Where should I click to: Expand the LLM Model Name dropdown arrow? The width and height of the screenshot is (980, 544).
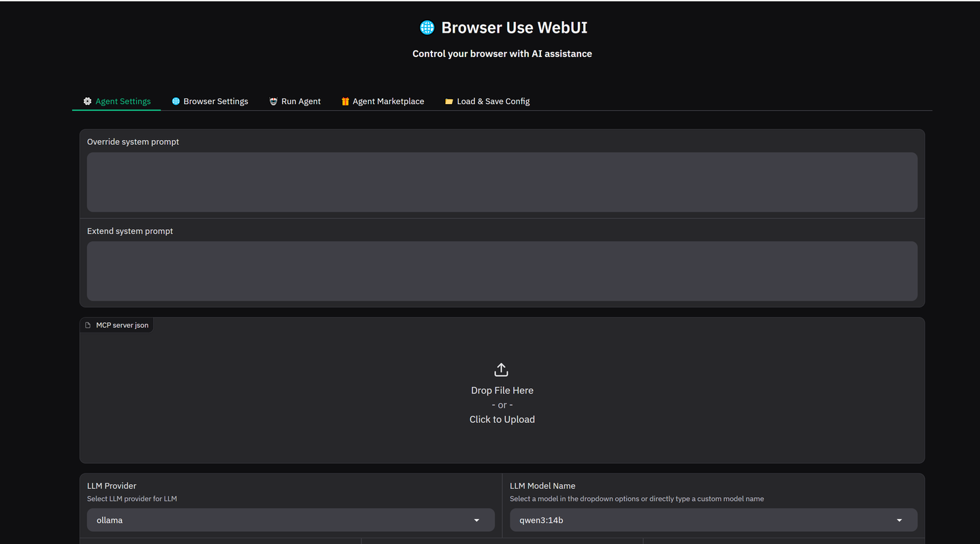pyautogui.click(x=899, y=520)
